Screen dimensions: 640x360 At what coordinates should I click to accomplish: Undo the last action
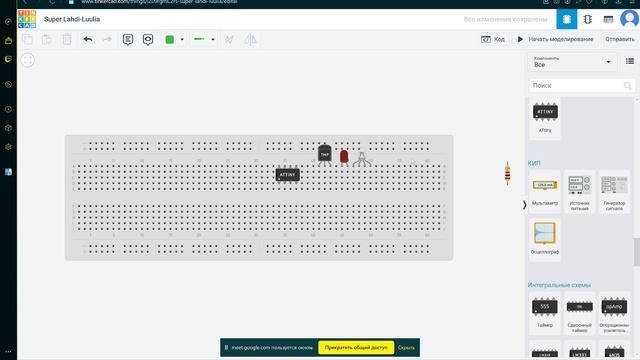click(x=88, y=40)
